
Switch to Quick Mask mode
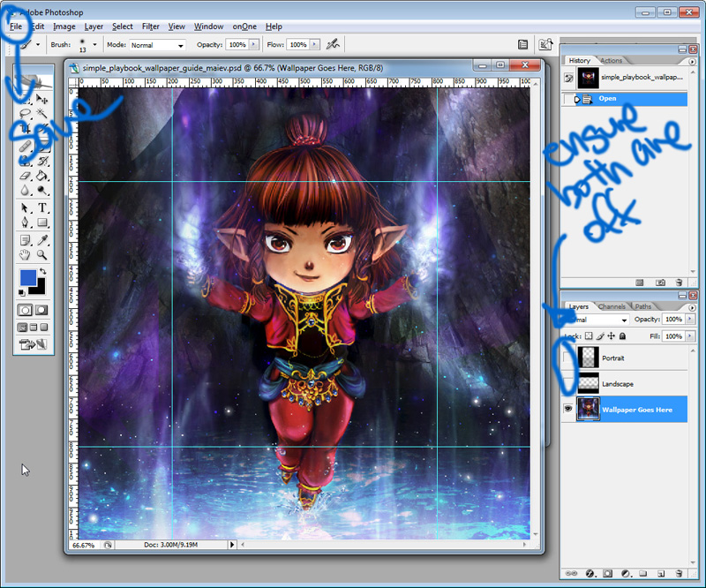tap(41, 310)
